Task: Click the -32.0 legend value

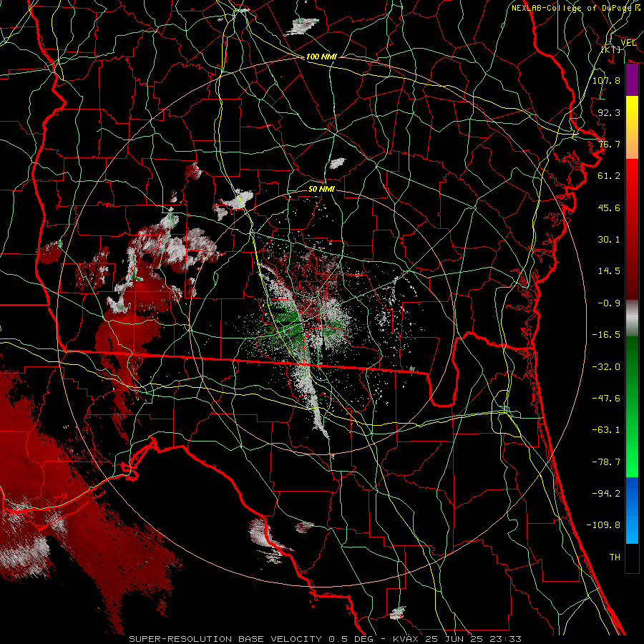Action: pos(606,366)
